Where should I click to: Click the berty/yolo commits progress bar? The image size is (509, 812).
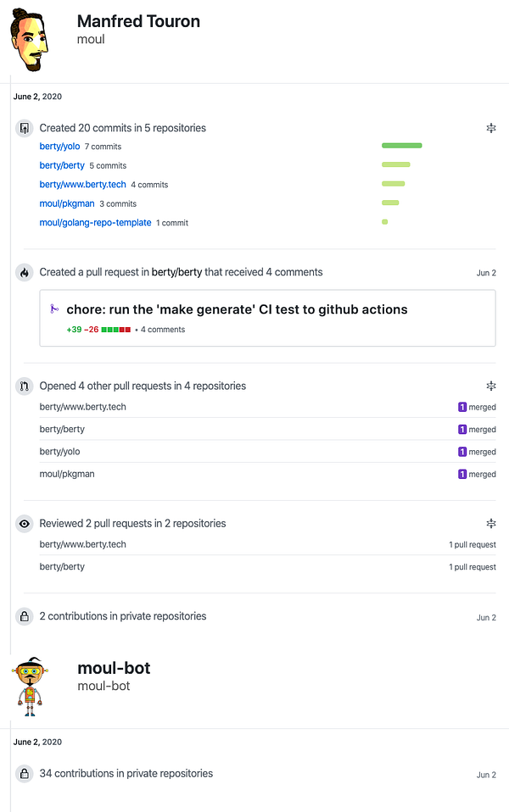pyautogui.click(x=401, y=146)
